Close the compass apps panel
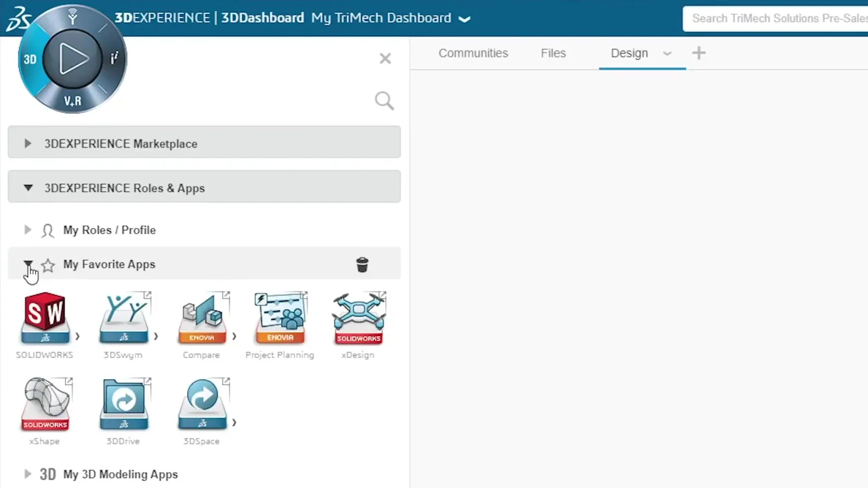 (x=385, y=59)
